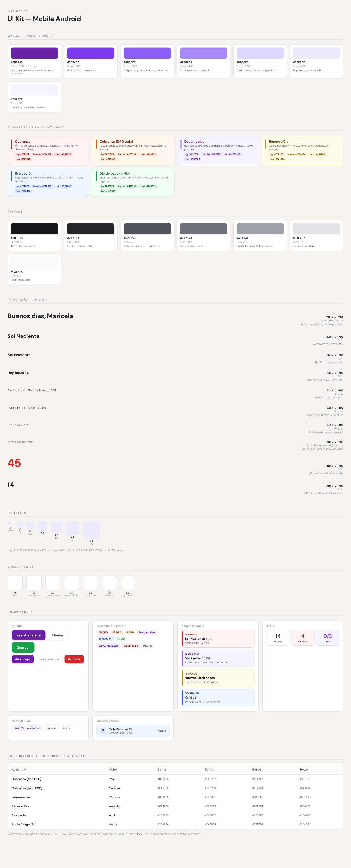The height and width of the screenshot is (868, 351).
Task: Select the 12 DPD tag
Action: [117, 633]
